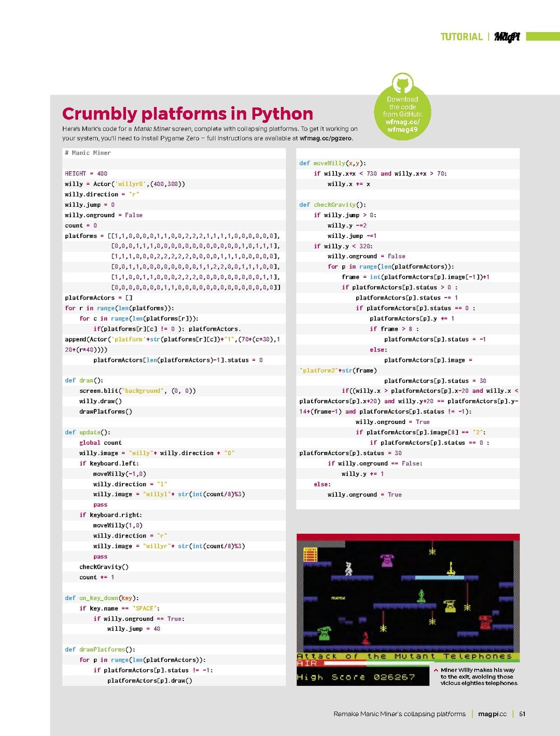Click the yellow telephone sprite in the game
This screenshot has width=560, height=736.
(450, 605)
